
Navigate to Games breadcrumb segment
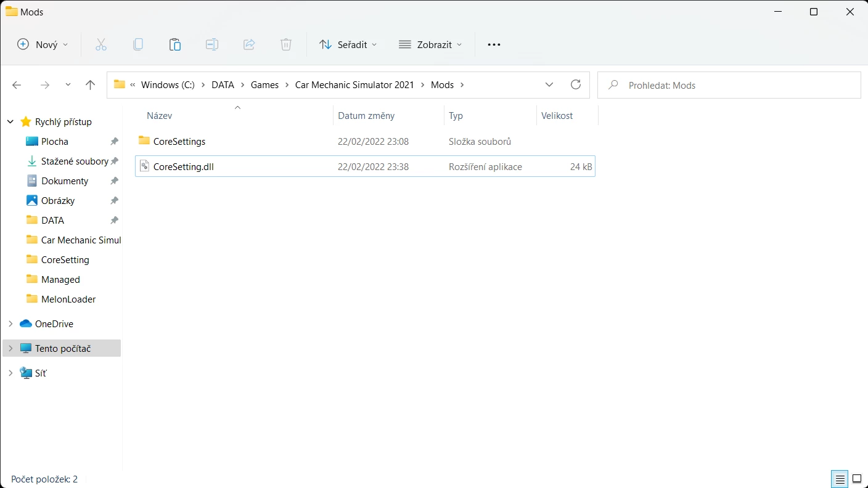264,85
